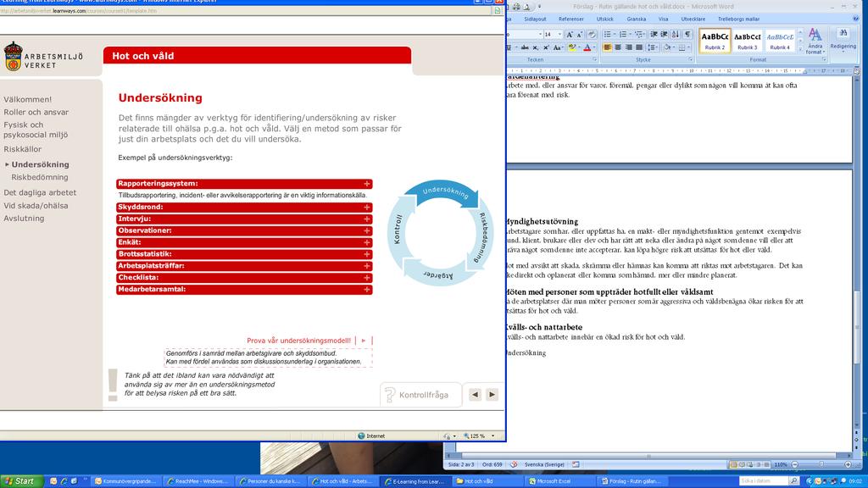Open the font size dropdown in Word
Screen dimensions: 868x488
tap(559, 34)
